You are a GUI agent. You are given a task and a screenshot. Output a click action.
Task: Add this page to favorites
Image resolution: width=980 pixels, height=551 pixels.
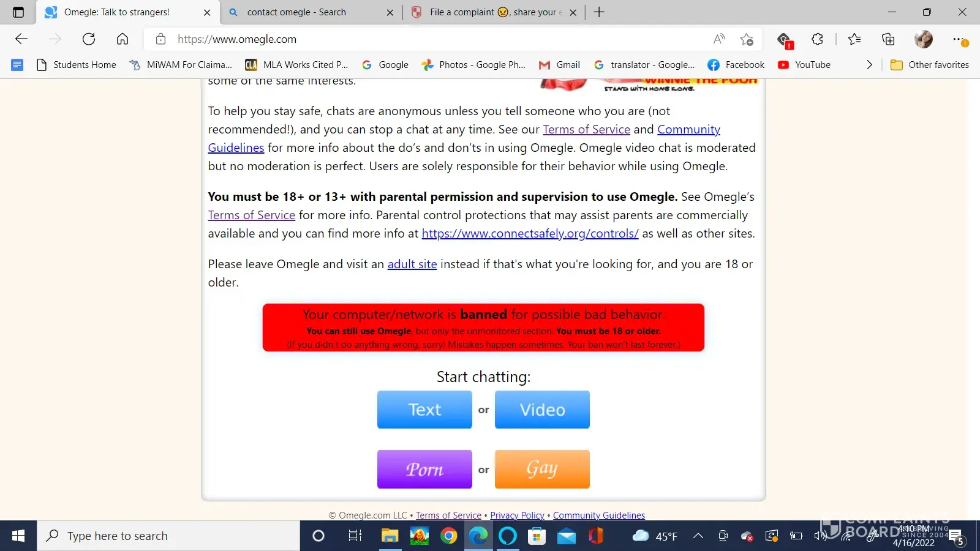[747, 39]
